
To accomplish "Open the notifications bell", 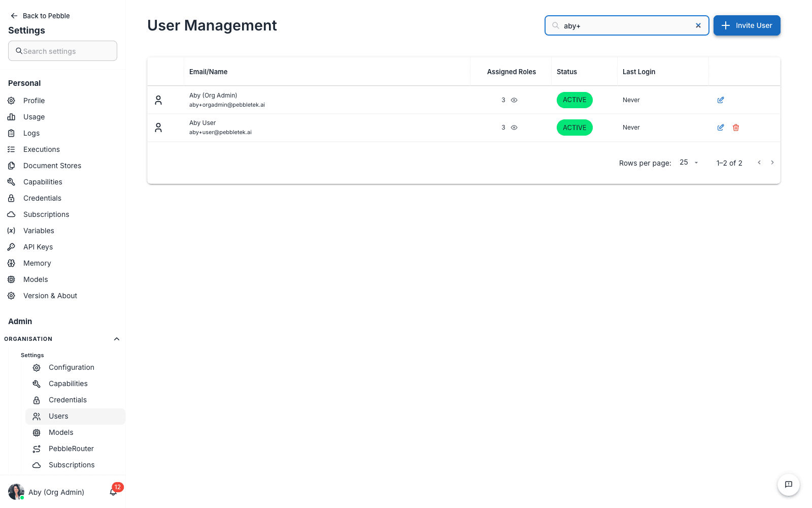I will click(x=113, y=492).
